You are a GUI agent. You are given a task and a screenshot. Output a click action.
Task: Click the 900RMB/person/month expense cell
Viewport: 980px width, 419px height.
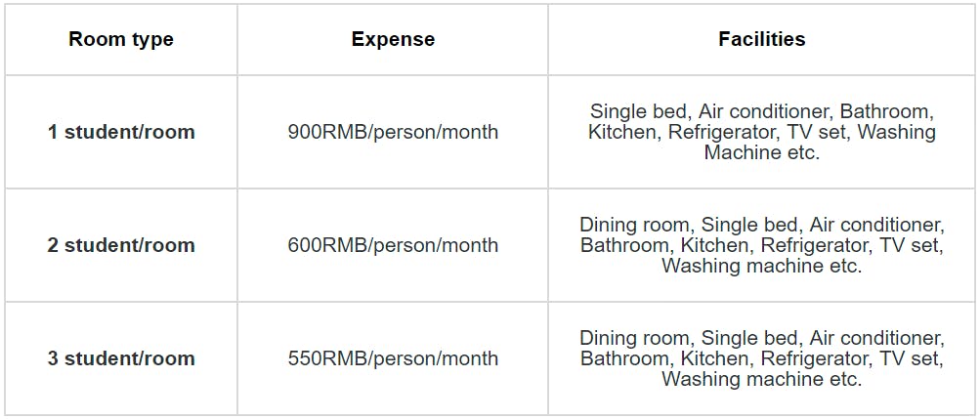point(393,132)
